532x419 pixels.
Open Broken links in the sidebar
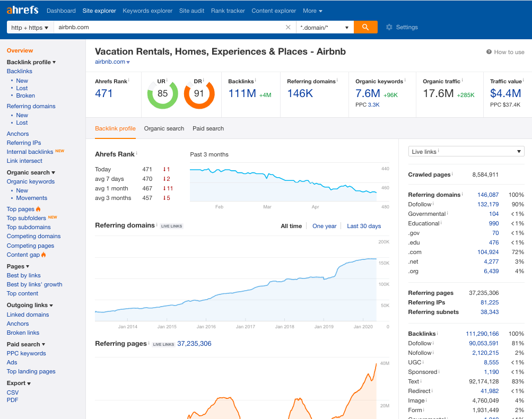[x=23, y=333]
